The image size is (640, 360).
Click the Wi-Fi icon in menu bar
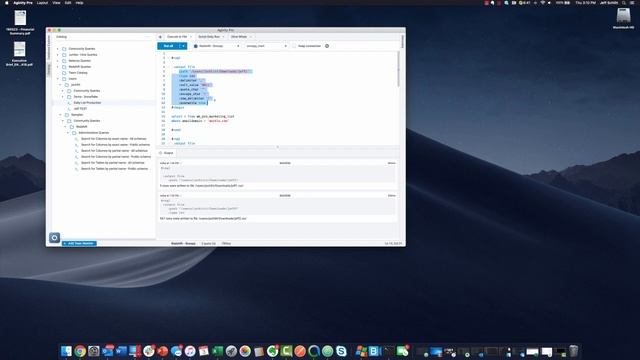point(542,2)
